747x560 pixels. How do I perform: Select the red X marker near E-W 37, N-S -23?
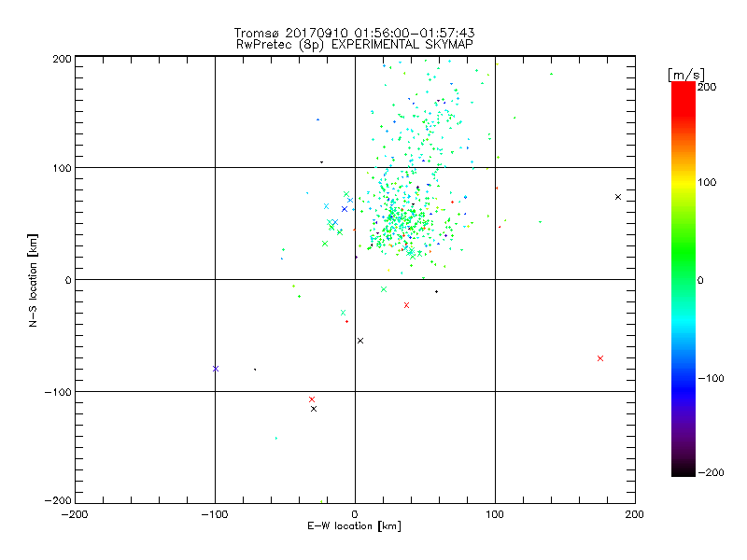point(406,305)
